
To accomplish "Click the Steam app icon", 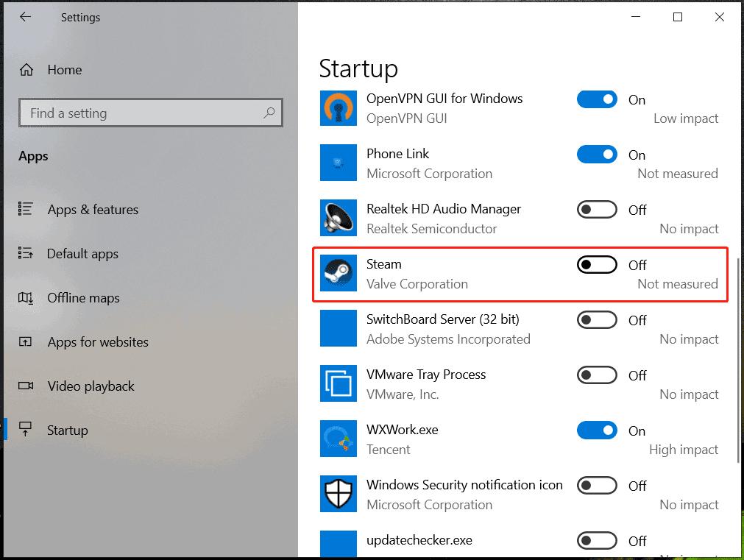I will [339, 274].
